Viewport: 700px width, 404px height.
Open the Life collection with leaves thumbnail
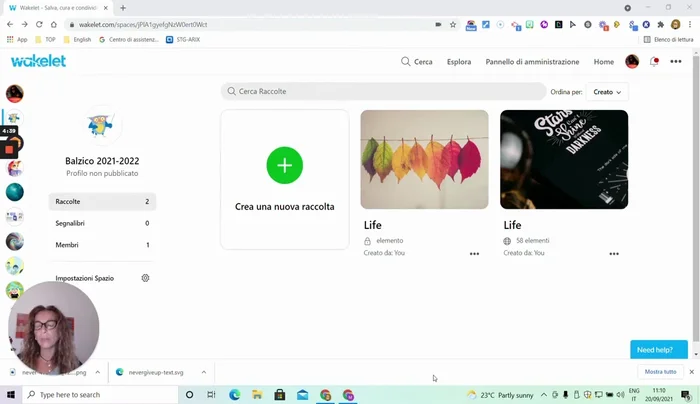(424, 160)
